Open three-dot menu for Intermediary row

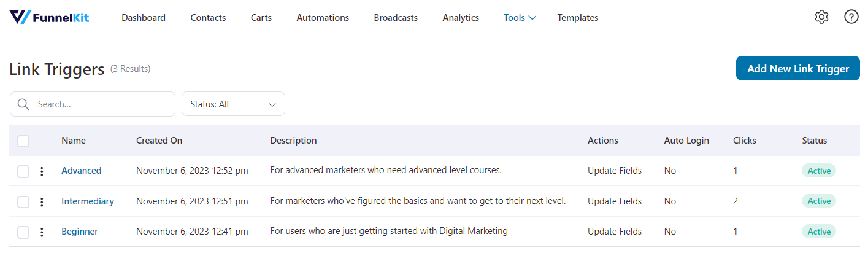42,201
